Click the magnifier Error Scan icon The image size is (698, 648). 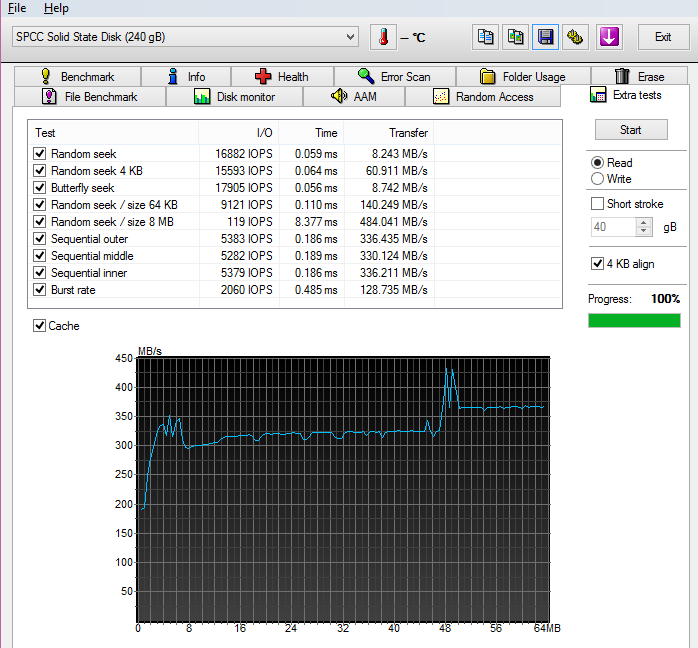[x=366, y=76]
